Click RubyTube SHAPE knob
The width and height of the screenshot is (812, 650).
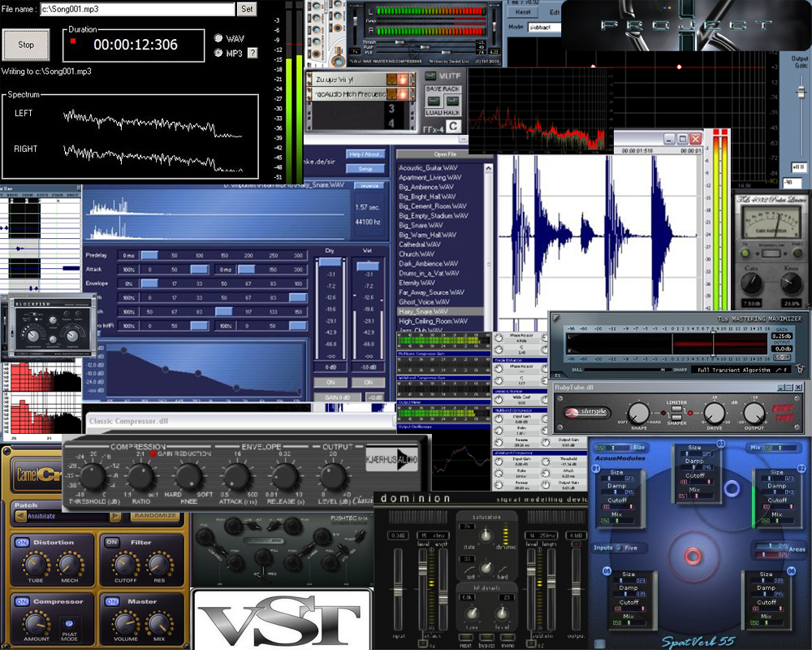638,413
